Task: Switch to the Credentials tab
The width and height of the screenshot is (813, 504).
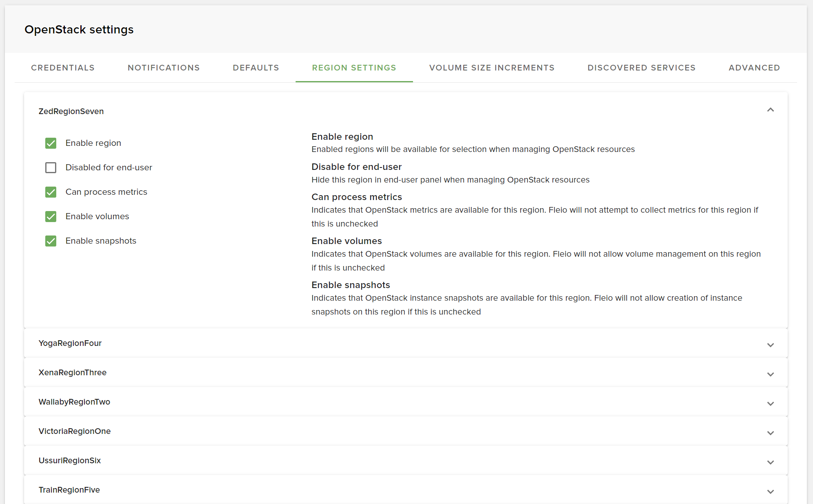Action: pos(63,68)
